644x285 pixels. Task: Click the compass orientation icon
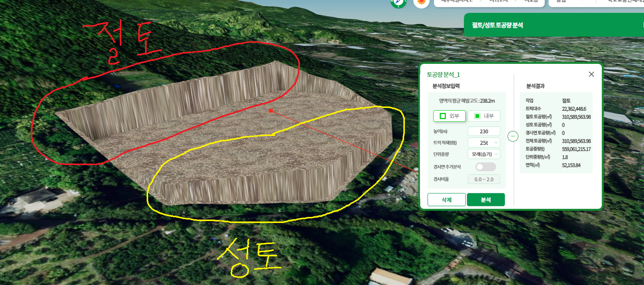click(x=398, y=2)
